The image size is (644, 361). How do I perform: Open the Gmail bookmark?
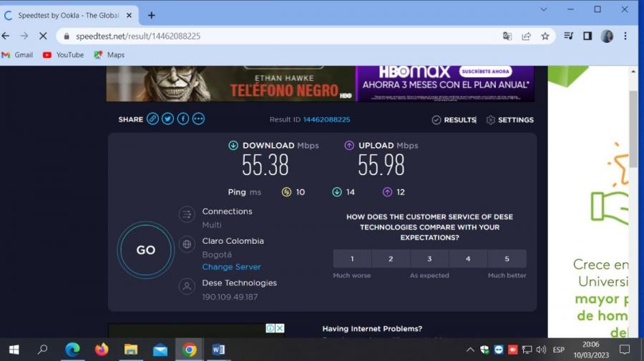(x=17, y=54)
